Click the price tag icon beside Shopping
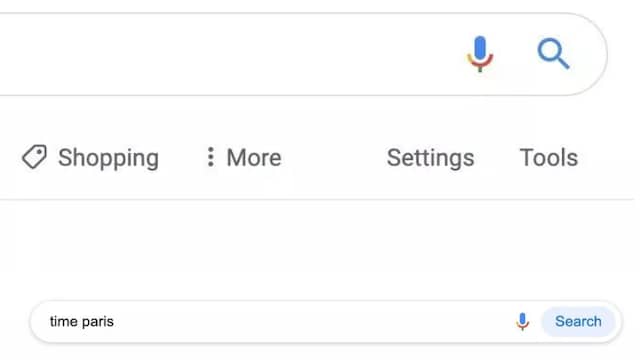640x360 pixels. point(34,157)
